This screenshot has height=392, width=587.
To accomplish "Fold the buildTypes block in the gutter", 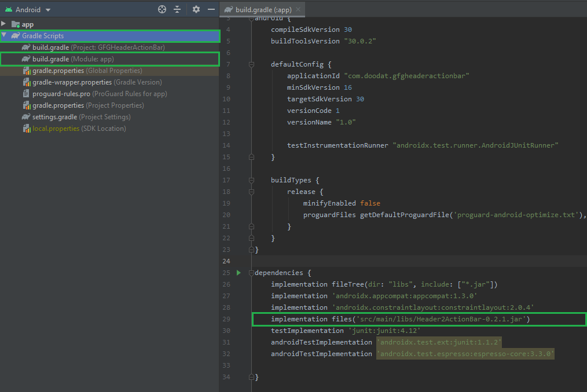I will [251, 180].
